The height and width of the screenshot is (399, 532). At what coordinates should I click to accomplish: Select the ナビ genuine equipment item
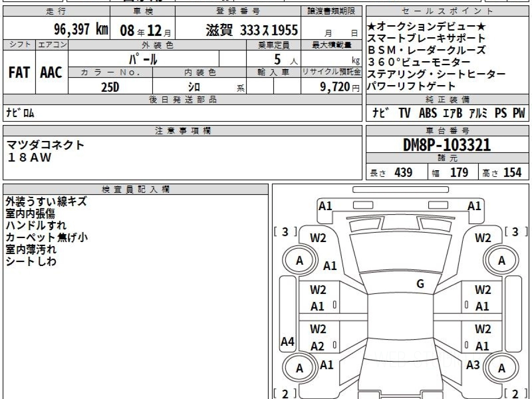tap(380, 113)
